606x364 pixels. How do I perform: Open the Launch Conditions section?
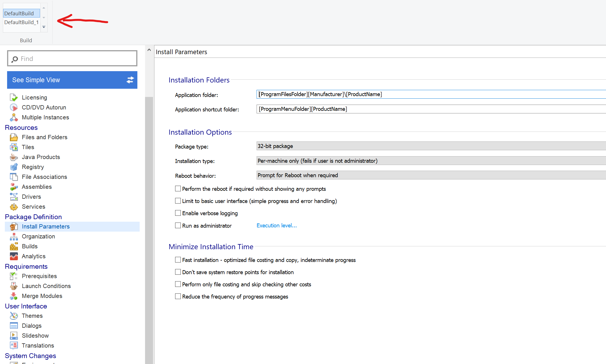coord(46,286)
